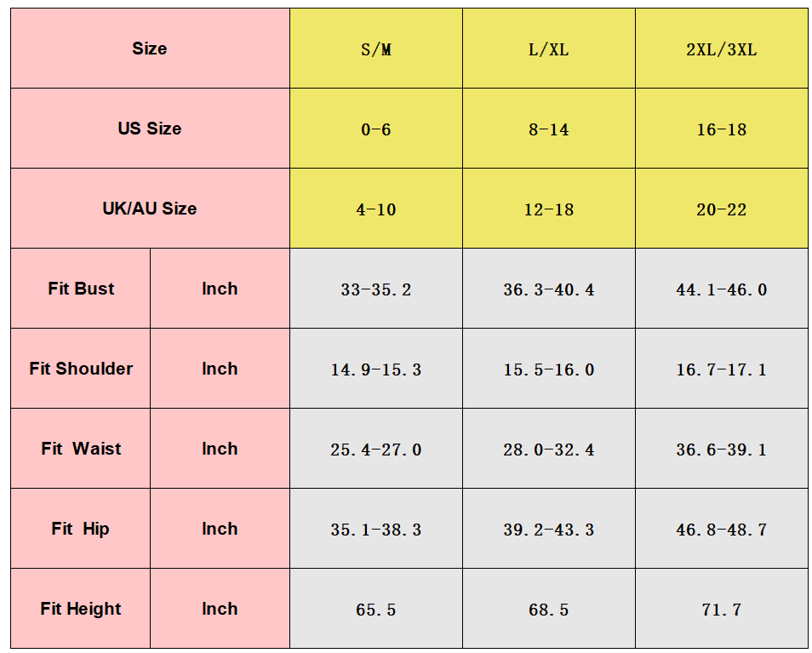This screenshot has height=653, width=812.
Task: Click the Fit Bust row label
Action: tap(81, 288)
